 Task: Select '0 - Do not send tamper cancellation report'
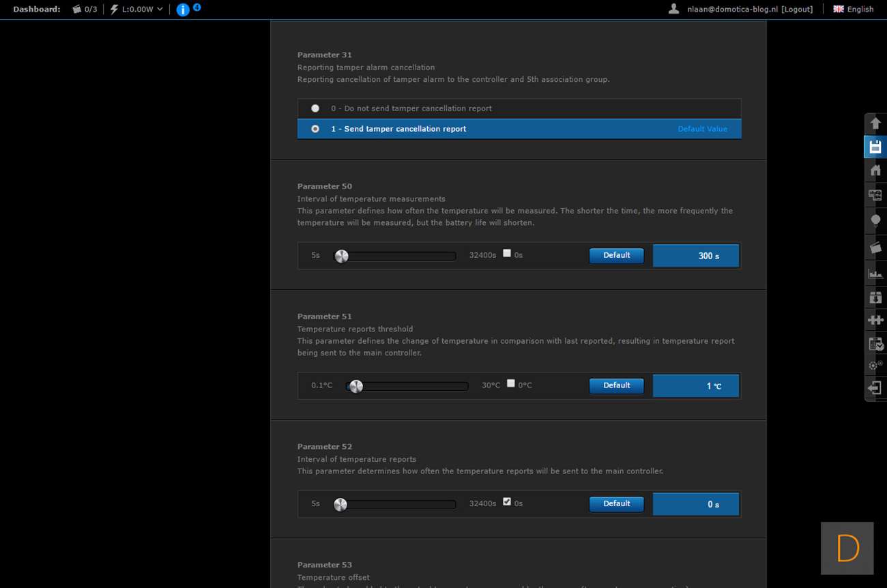(x=315, y=108)
